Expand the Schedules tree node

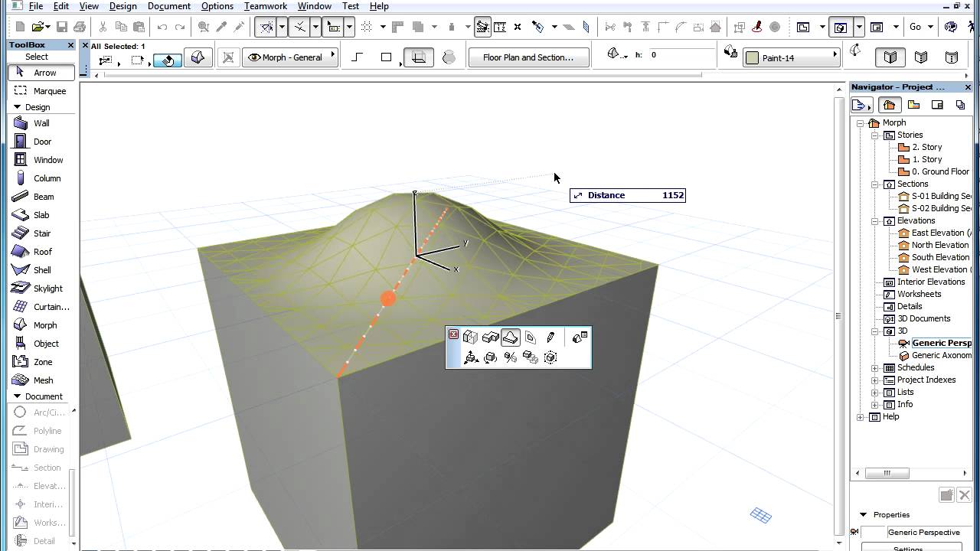(x=875, y=368)
